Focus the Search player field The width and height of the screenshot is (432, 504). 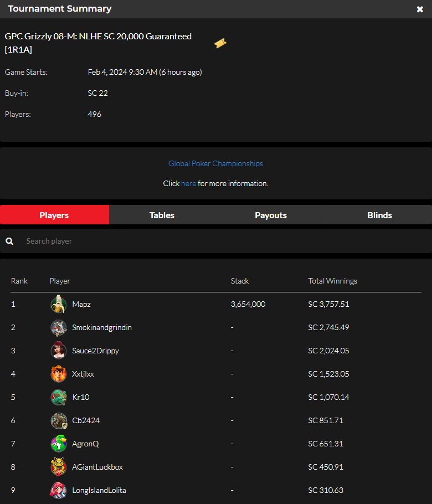216,241
